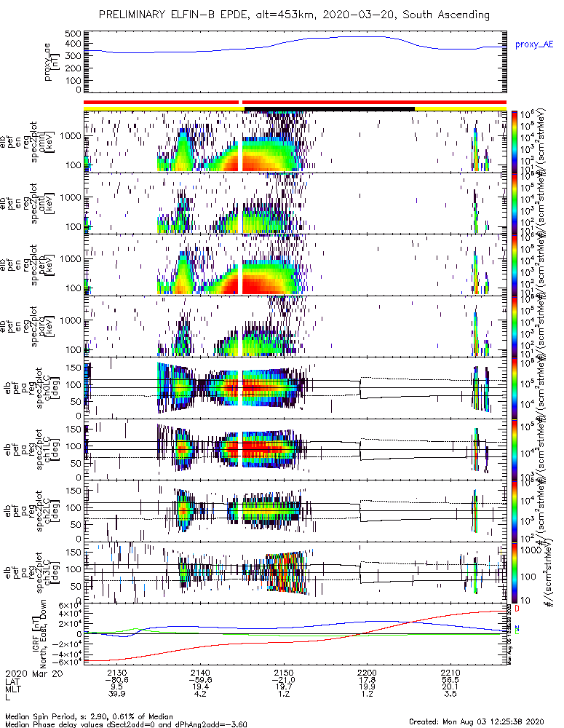Click the black segment of the status bar

329,108
